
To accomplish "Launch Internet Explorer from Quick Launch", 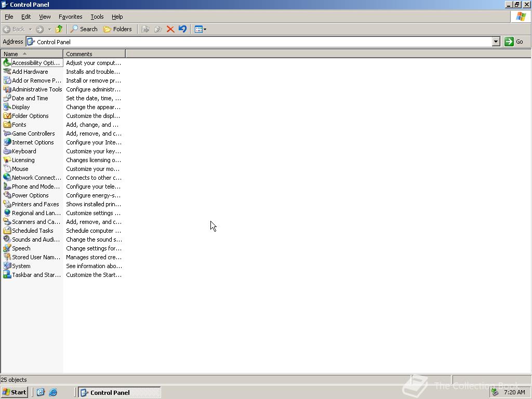I will (x=53, y=392).
